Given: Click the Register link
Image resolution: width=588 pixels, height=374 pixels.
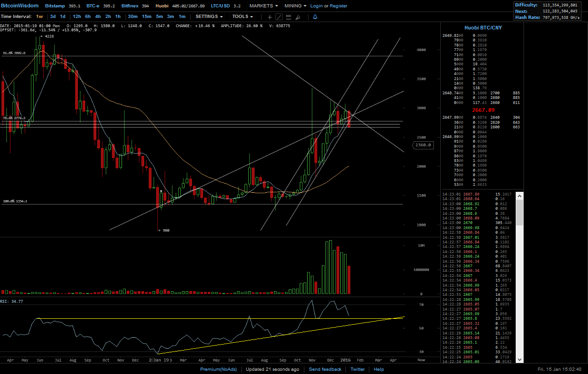Looking at the screenshot, I should (x=338, y=6).
